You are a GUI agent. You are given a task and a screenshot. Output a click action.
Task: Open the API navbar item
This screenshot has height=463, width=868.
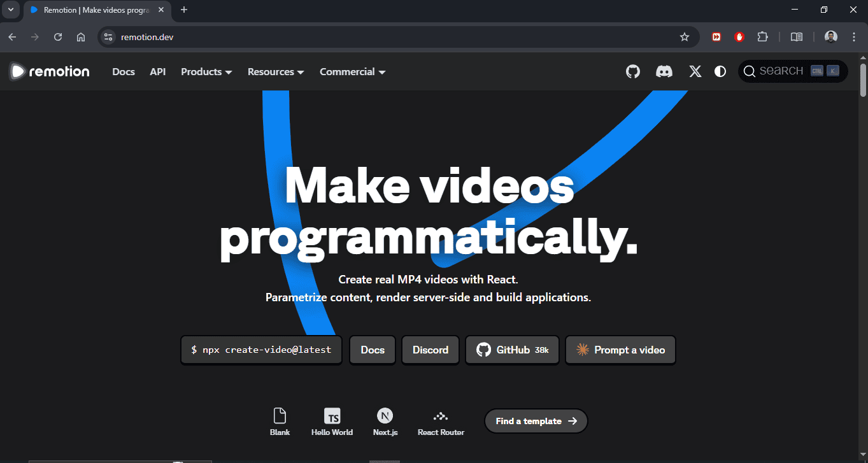157,72
